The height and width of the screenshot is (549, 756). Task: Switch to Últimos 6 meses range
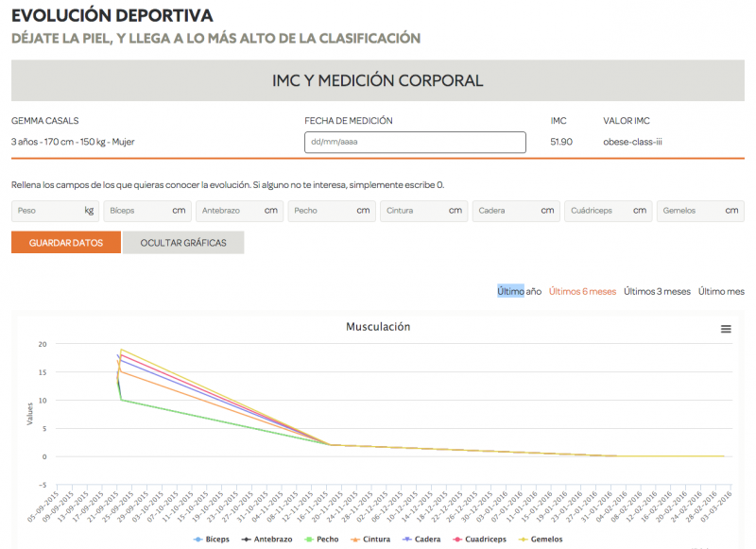pos(582,291)
